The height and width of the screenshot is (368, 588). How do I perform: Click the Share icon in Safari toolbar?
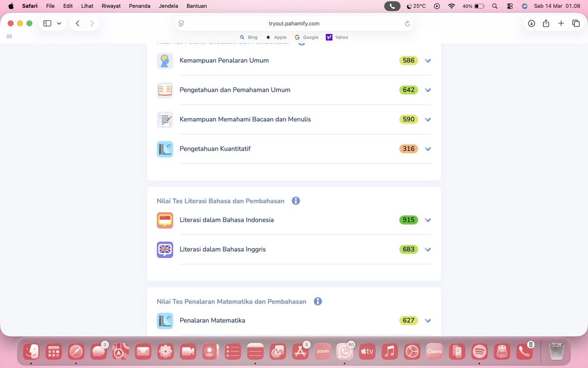546,23
